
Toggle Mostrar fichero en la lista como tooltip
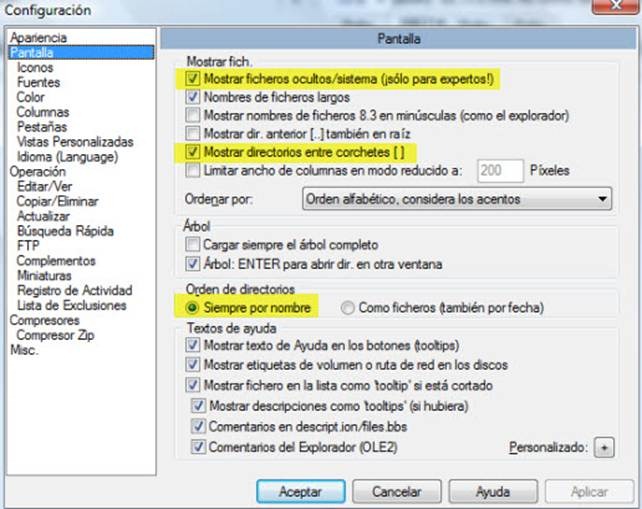[192, 385]
